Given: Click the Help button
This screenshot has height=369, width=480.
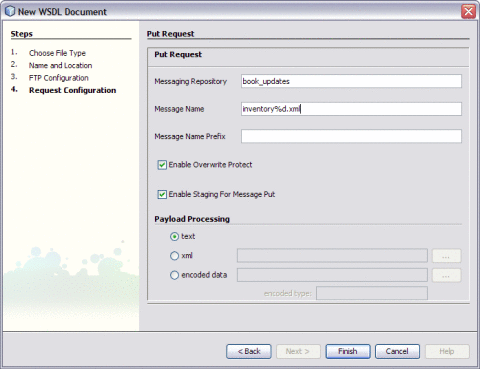Looking at the screenshot, I should (x=447, y=351).
